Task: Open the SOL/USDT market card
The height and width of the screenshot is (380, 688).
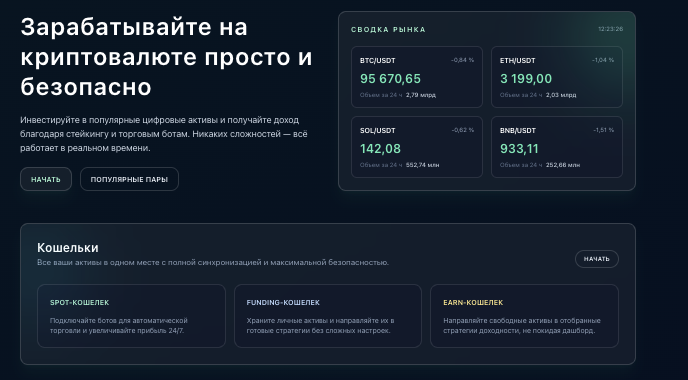Action: tap(417, 147)
